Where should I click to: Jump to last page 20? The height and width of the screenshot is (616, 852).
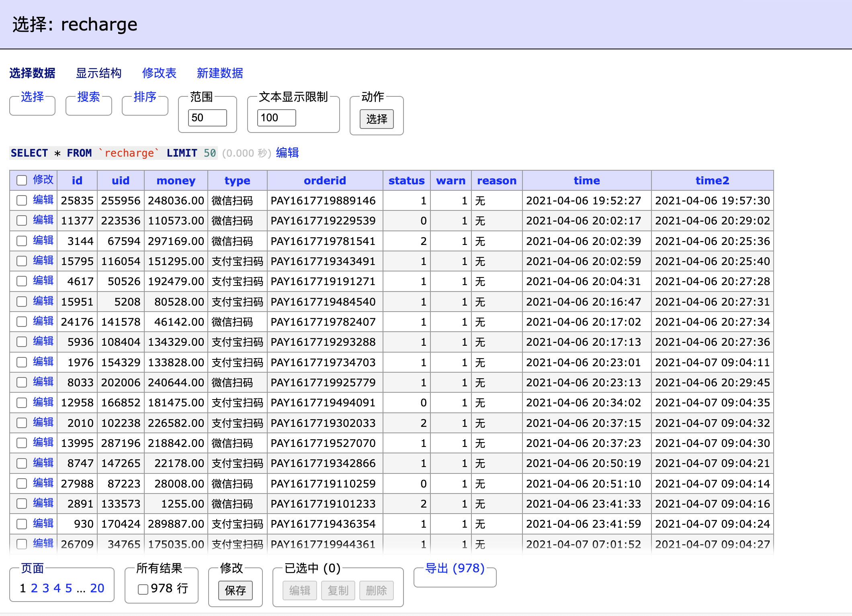(x=97, y=588)
